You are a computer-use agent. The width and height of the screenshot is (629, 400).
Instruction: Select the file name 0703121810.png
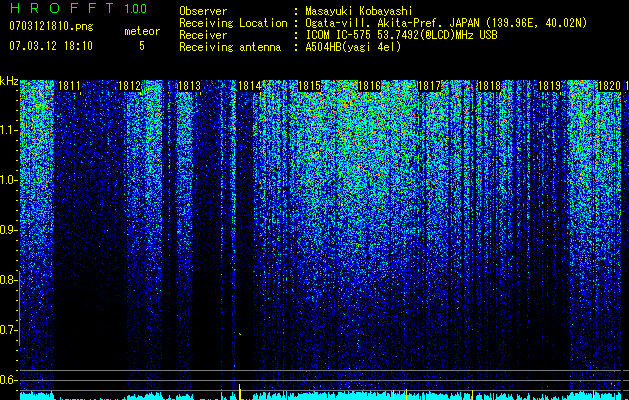pyautogui.click(x=51, y=27)
